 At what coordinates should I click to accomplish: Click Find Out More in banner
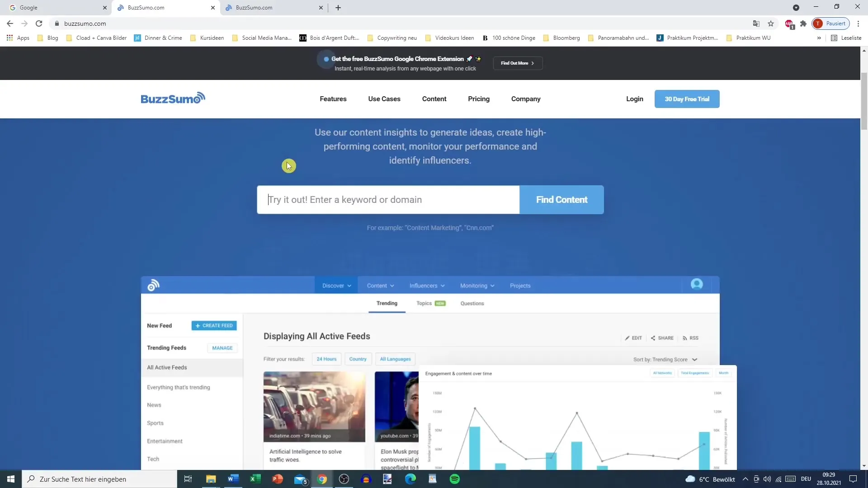(518, 63)
